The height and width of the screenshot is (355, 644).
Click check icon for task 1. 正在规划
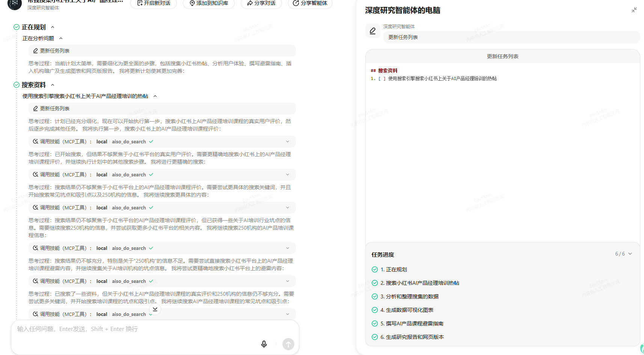(x=375, y=269)
